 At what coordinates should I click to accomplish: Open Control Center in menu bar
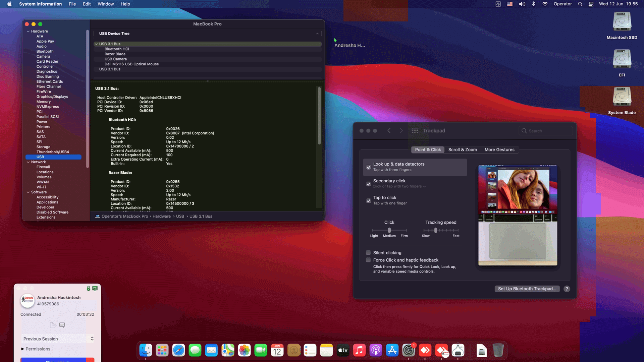[591, 4]
